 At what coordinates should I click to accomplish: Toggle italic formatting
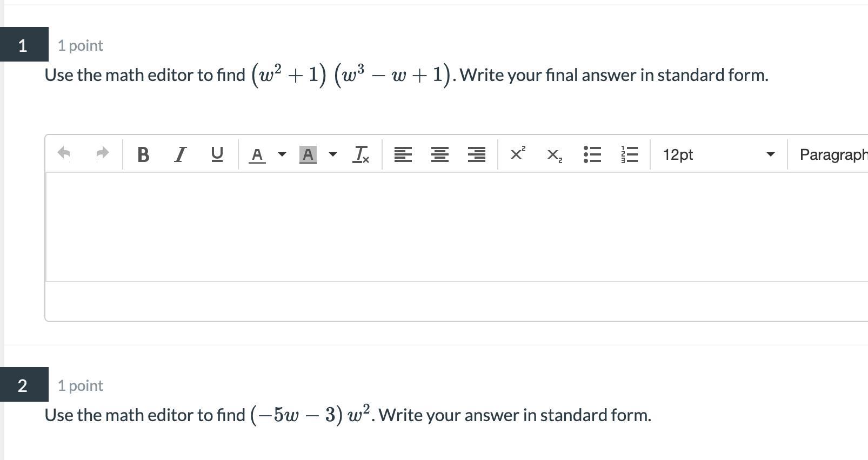[180, 154]
